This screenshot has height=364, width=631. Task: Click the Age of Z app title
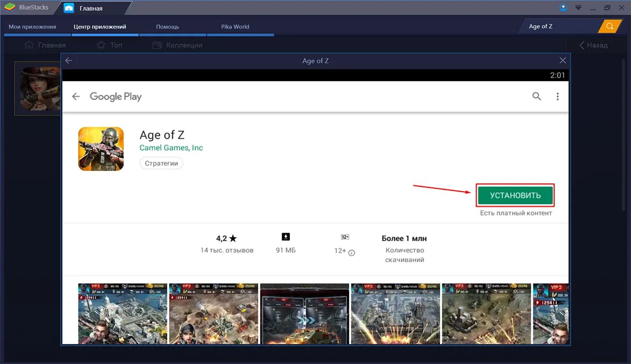[162, 135]
